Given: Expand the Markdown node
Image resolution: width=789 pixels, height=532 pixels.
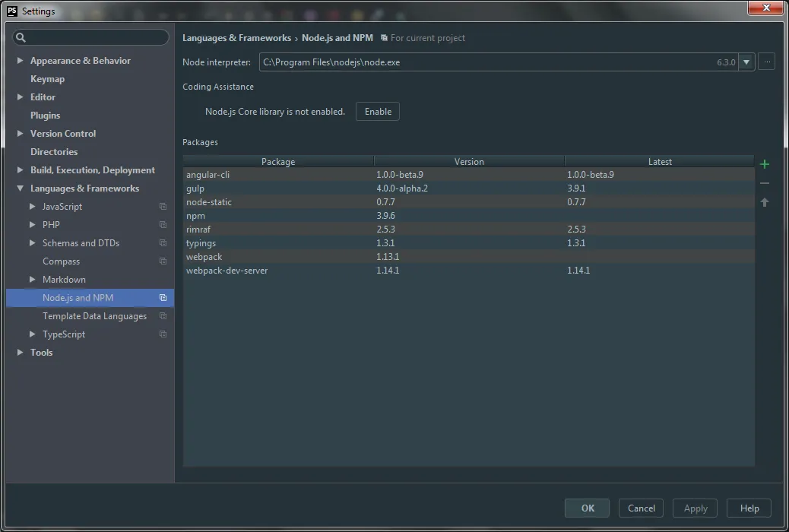Looking at the screenshot, I should (32, 279).
